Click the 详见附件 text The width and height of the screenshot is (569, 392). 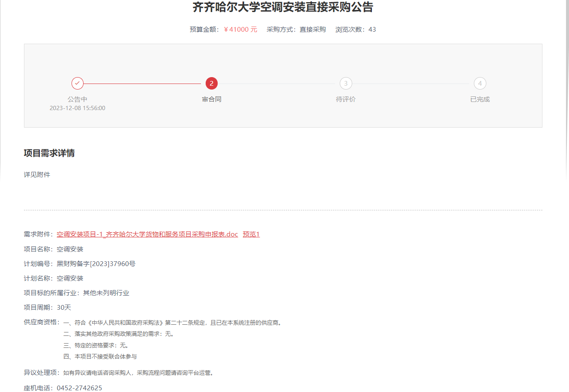37,175
